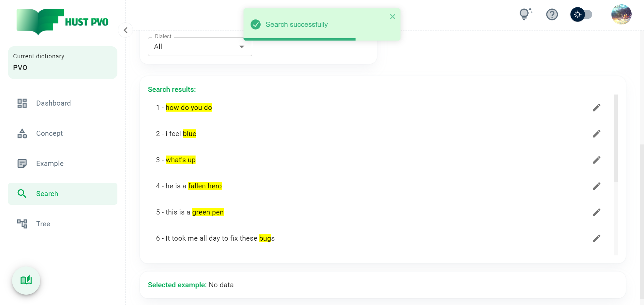Viewport: 644px width, 305px height.
Task: Click the green success checkmark icon
Action: pyautogui.click(x=256, y=24)
